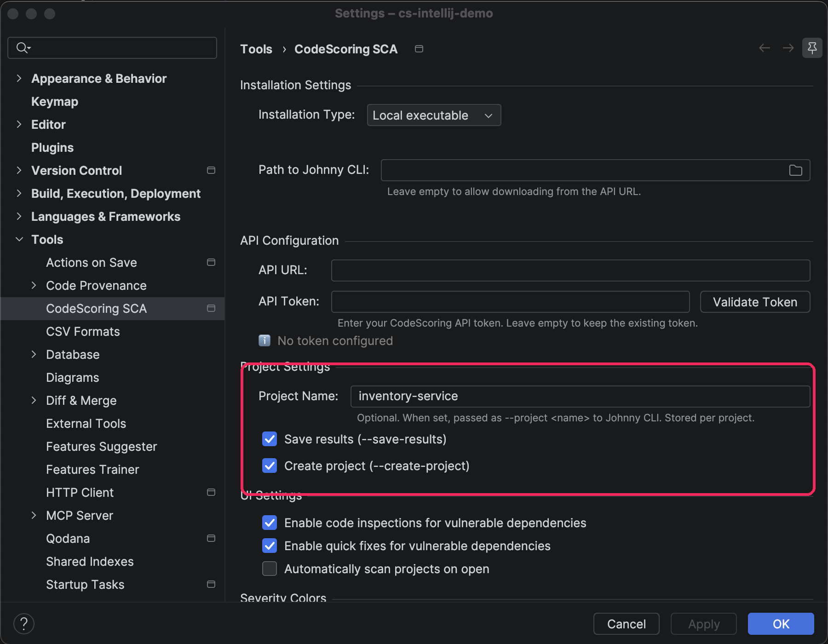The image size is (828, 644).
Task: Open the Installation Type dropdown
Action: (x=434, y=115)
